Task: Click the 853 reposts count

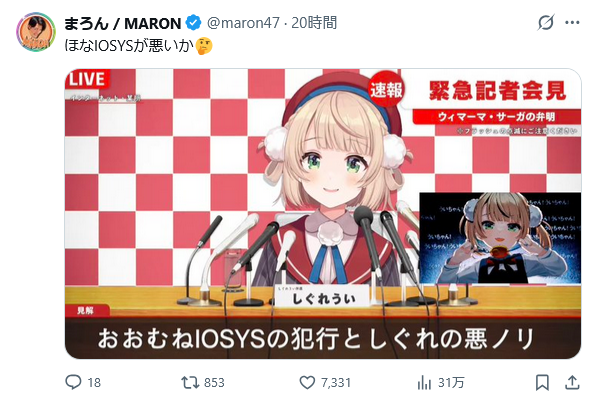Action: 214,383
